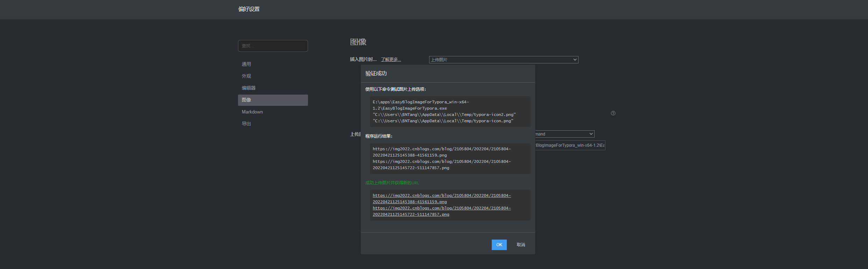Select 图像 in preferences sidebar
This screenshot has height=269, width=868.
pos(273,100)
